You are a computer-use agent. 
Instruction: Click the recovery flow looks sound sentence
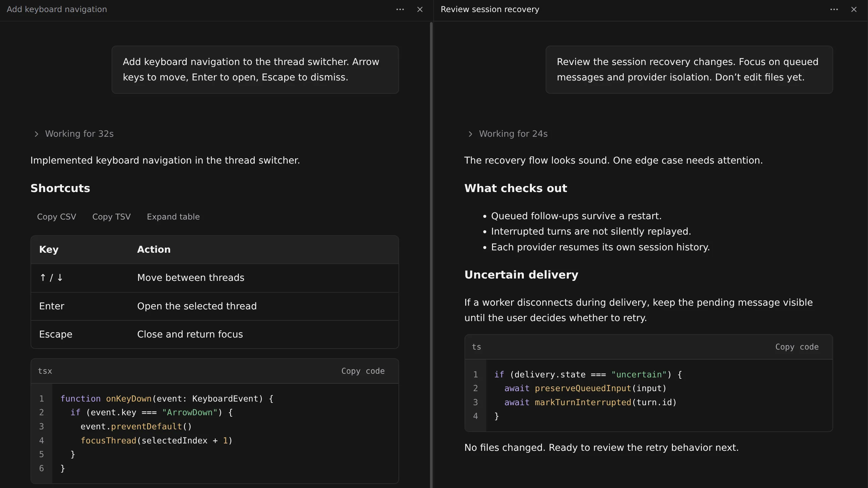[613, 160]
